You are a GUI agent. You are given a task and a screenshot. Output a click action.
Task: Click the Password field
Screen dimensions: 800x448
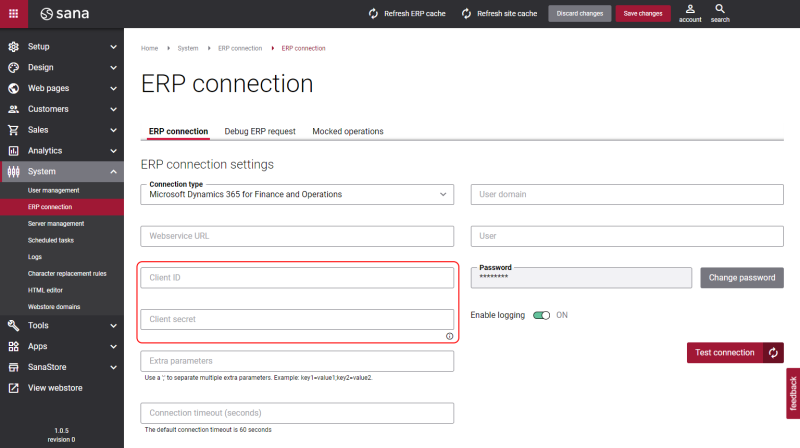click(581, 278)
